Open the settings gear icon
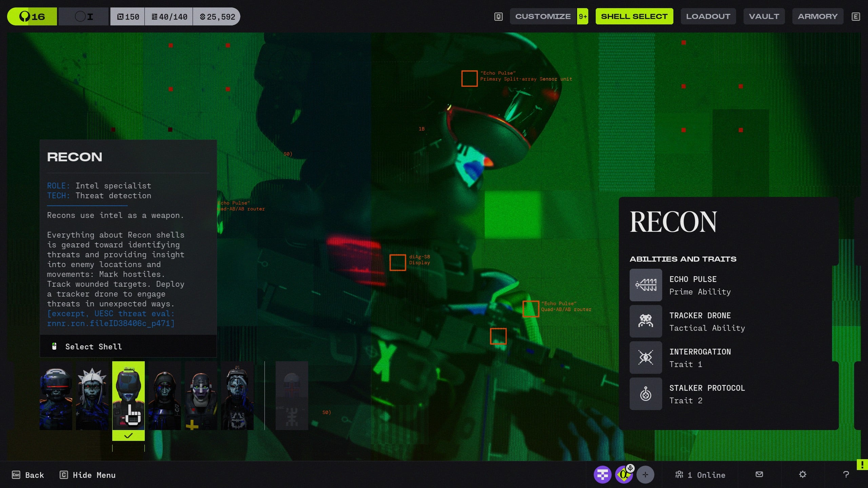The image size is (868, 488). (x=803, y=474)
